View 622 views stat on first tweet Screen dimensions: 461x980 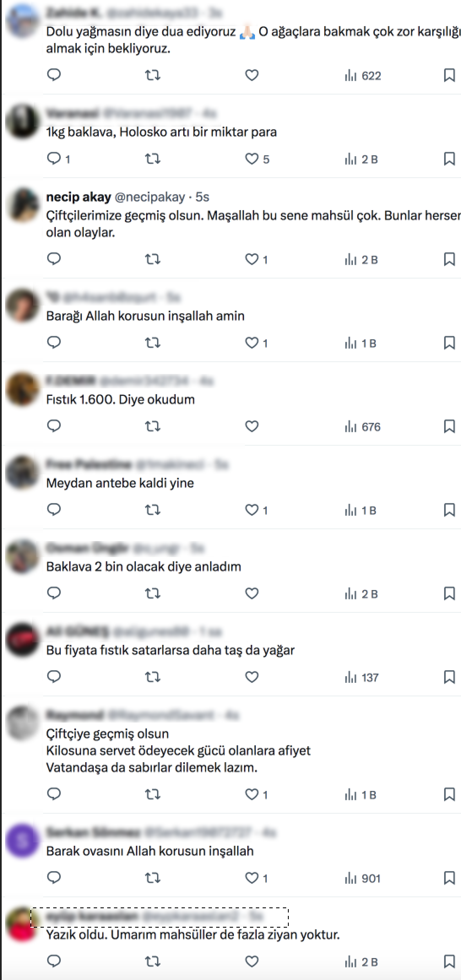pos(363,75)
